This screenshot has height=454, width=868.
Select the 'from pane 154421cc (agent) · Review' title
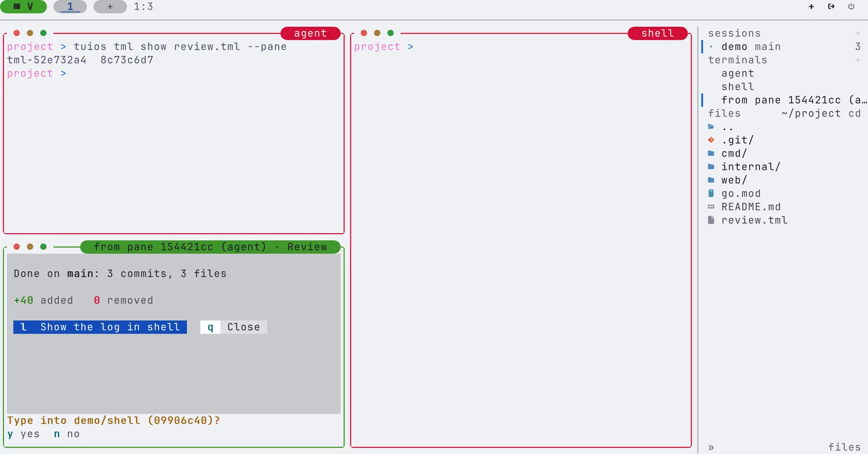pos(210,247)
